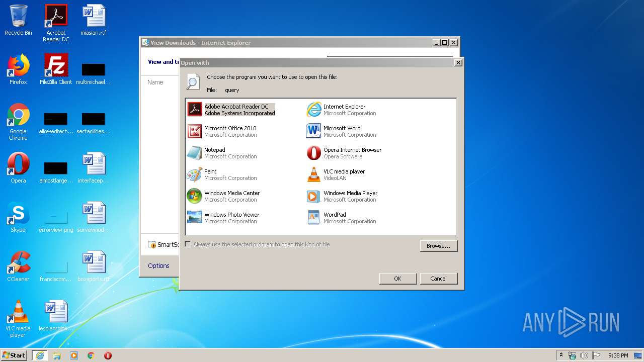Choose Internet Explorer from the program list
Screen dimensions: 644x362
(342, 110)
